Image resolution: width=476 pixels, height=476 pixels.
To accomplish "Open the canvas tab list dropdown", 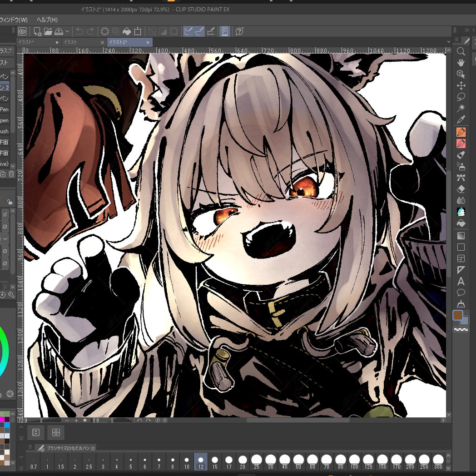I will (448, 41).
